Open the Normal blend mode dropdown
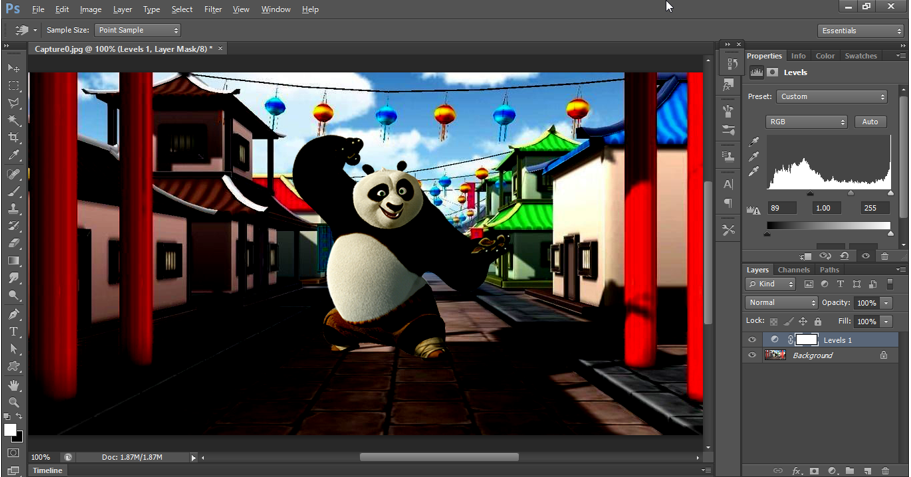911x477 pixels. point(781,303)
